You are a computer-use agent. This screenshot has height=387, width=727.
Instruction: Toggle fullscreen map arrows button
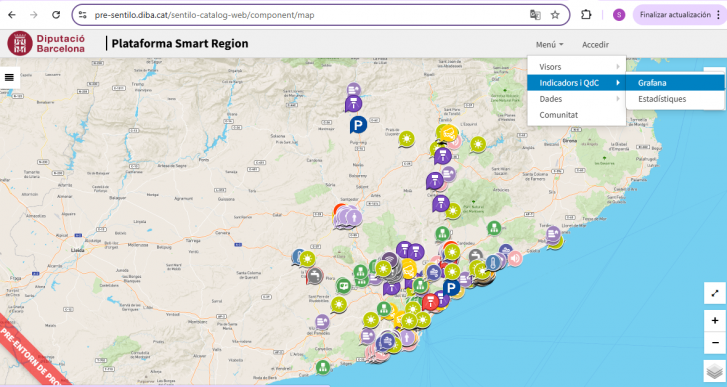point(714,293)
